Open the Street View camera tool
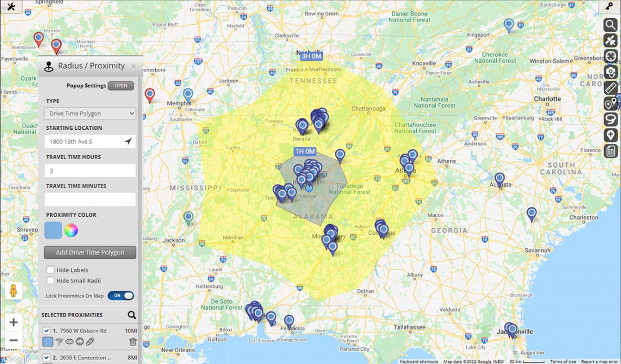This screenshot has width=621, height=364. pyautogui.click(x=610, y=72)
